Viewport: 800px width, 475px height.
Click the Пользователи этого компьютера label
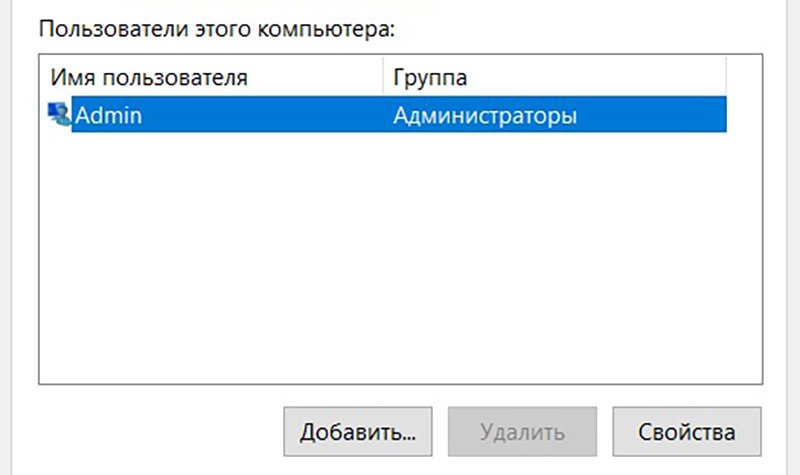coord(217,29)
